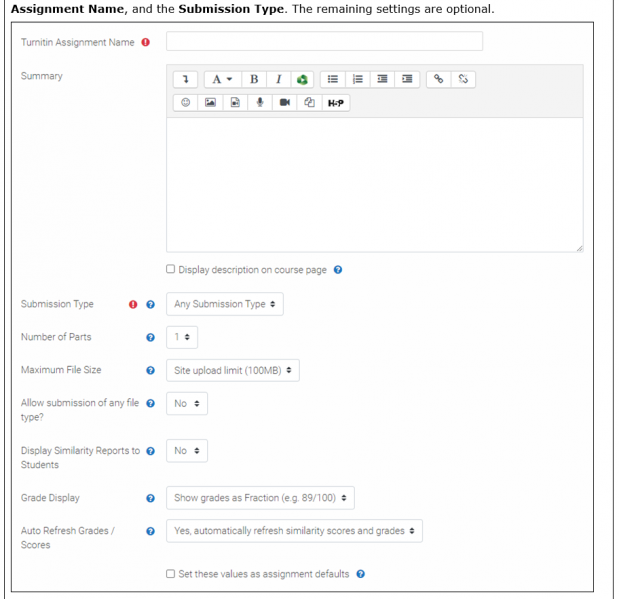Click the Number of Parts label
The height and width of the screenshot is (599, 619).
(x=56, y=337)
